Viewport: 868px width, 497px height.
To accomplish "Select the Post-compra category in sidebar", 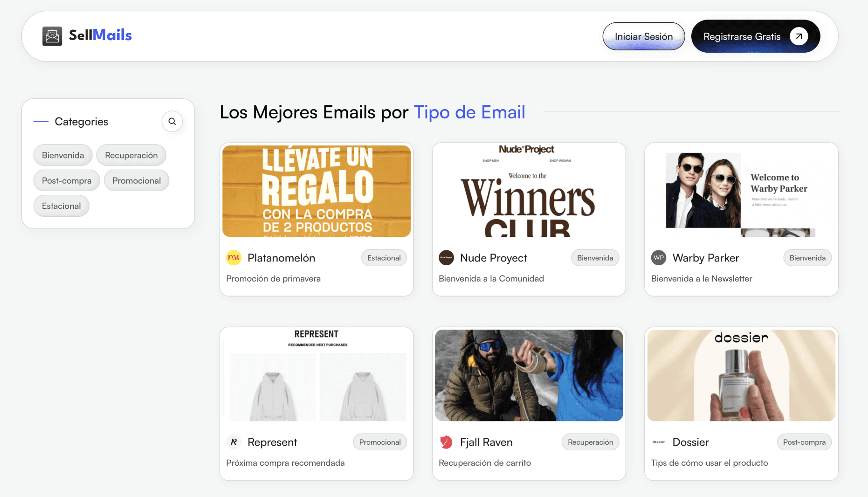I will tap(67, 180).
